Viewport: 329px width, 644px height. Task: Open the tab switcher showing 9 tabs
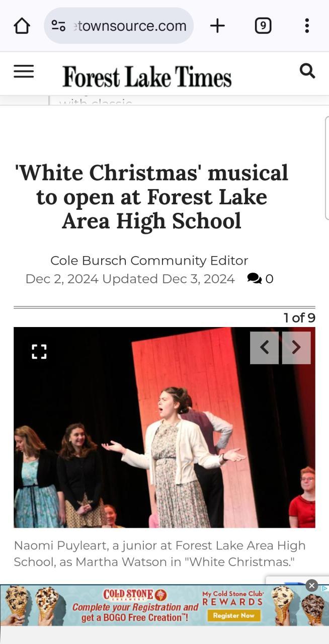(x=263, y=26)
